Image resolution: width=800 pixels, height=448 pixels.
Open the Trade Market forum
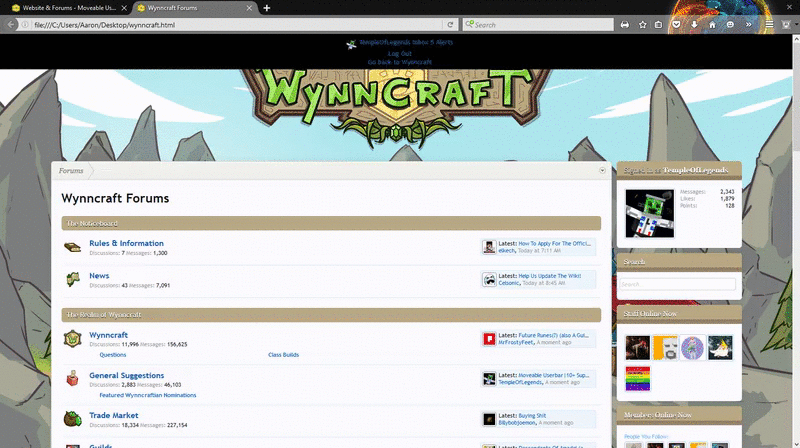(x=114, y=415)
